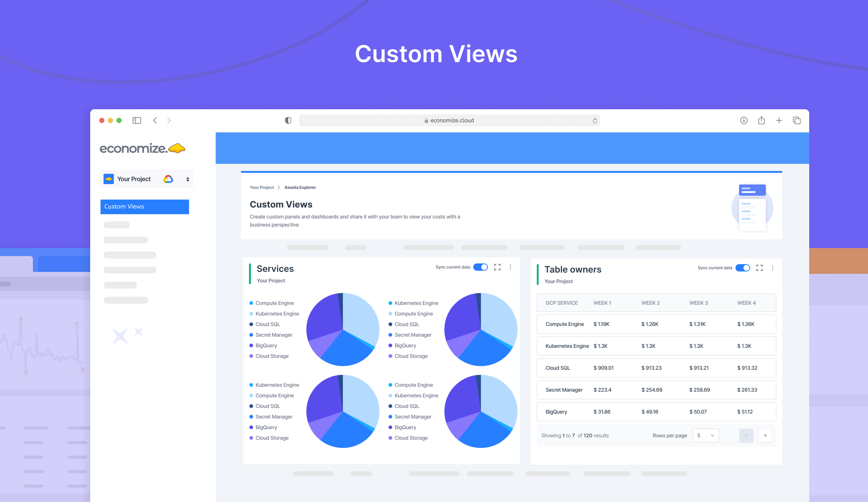Reload the page with refresh icon
The height and width of the screenshot is (502, 868).
tap(595, 121)
